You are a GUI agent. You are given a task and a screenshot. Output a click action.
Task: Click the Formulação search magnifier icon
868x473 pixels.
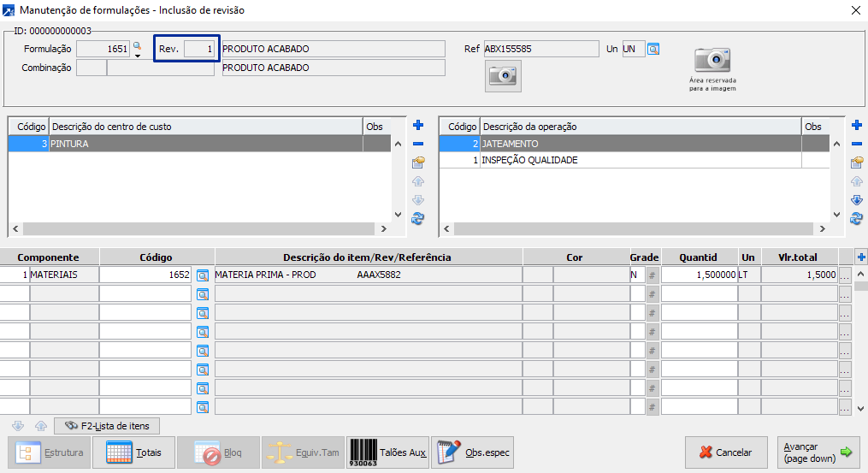138,46
